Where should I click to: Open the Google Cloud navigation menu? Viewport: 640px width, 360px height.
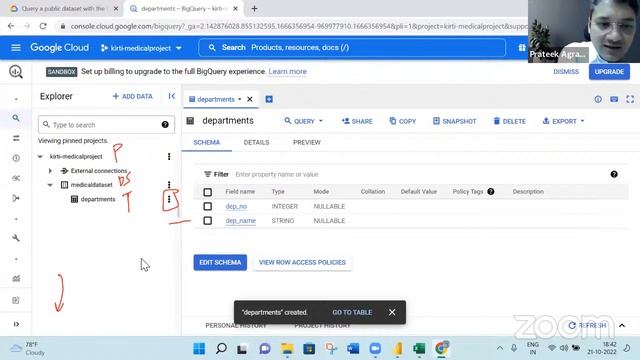click(16, 48)
